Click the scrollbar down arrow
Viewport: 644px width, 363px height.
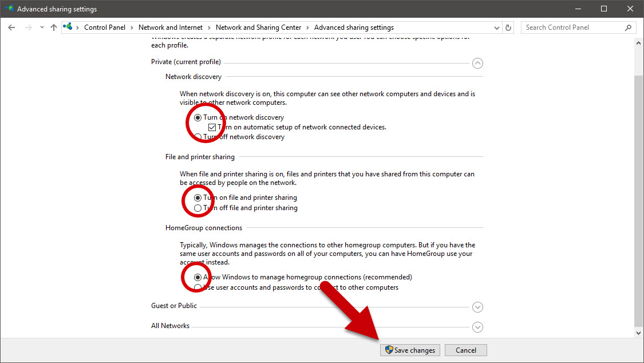pyautogui.click(x=638, y=333)
